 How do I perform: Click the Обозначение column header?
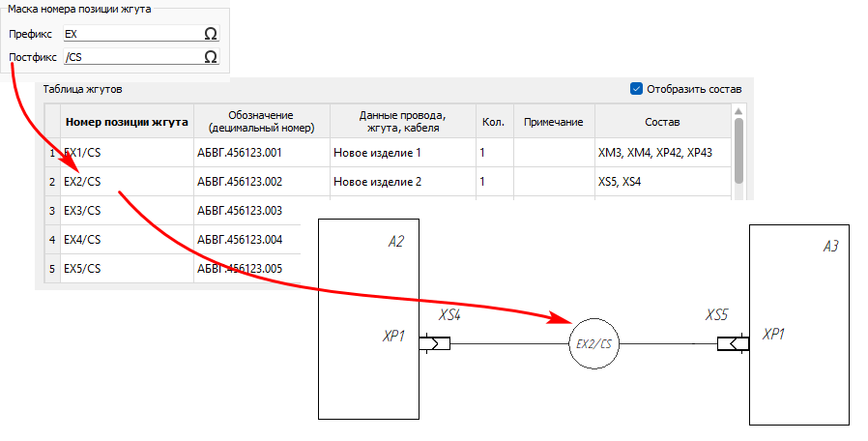click(x=261, y=122)
